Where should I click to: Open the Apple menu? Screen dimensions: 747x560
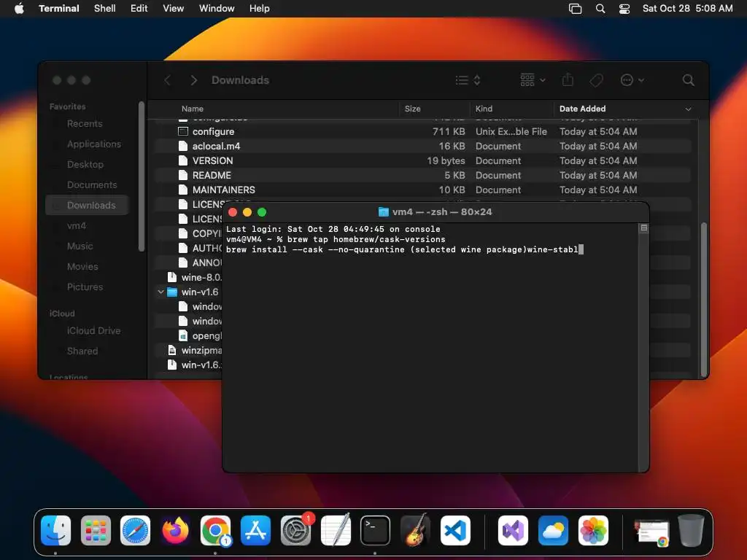pyautogui.click(x=19, y=8)
